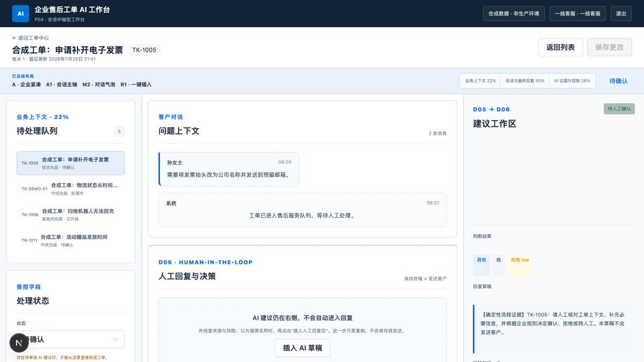Open the 状态 dropdown chevron

[x=116, y=339]
